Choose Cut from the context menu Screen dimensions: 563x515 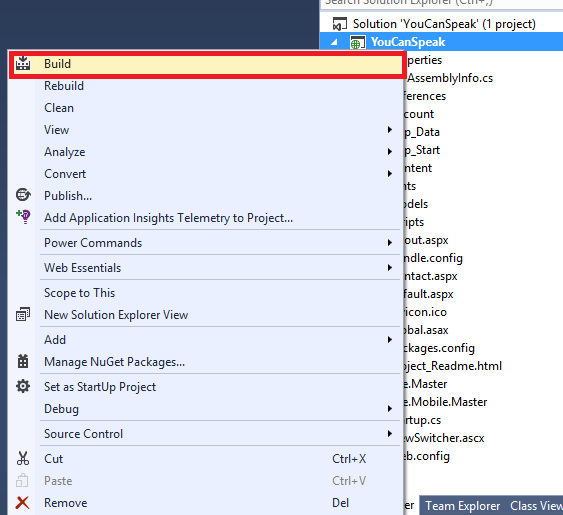click(205, 459)
